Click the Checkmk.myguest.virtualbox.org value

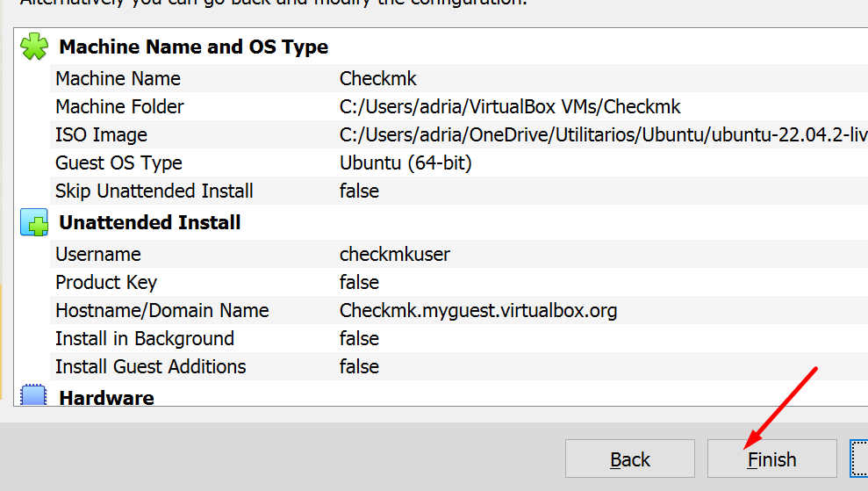[x=478, y=310]
